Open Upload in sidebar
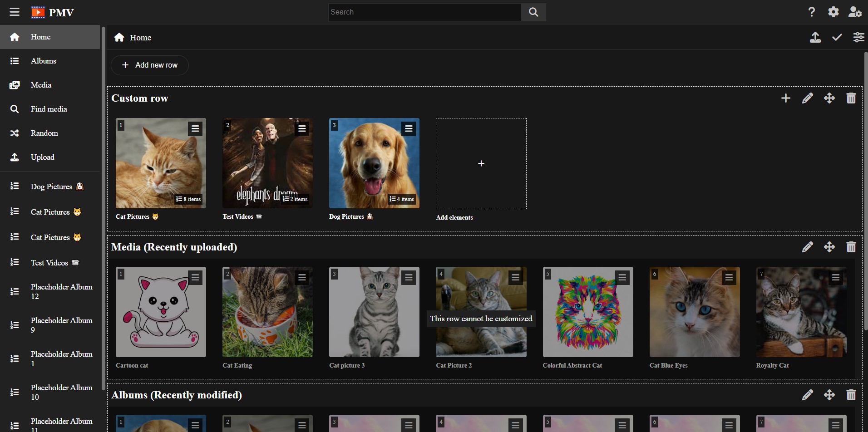Viewport: 868px width, 432px height. pos(50,157)
